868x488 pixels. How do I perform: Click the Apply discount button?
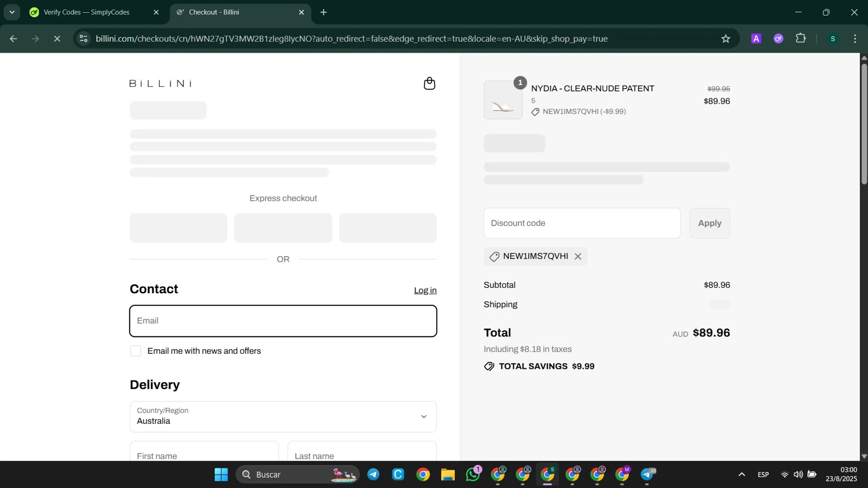709,223
